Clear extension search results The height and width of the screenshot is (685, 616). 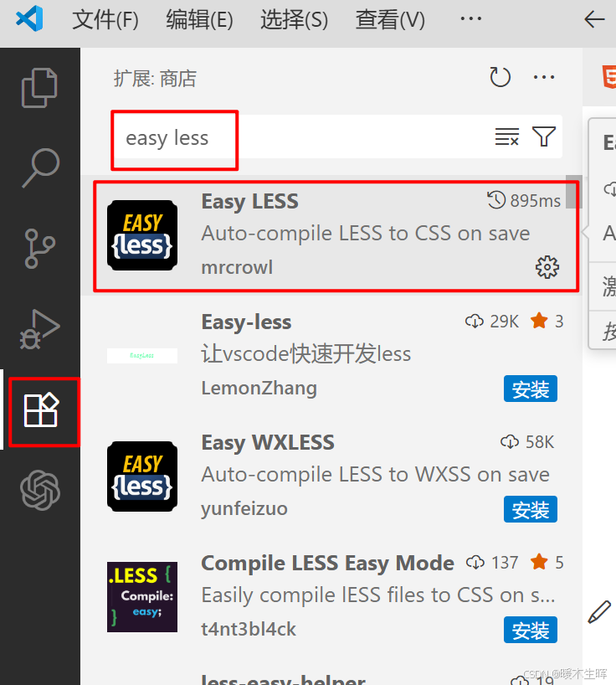[507, 136]
